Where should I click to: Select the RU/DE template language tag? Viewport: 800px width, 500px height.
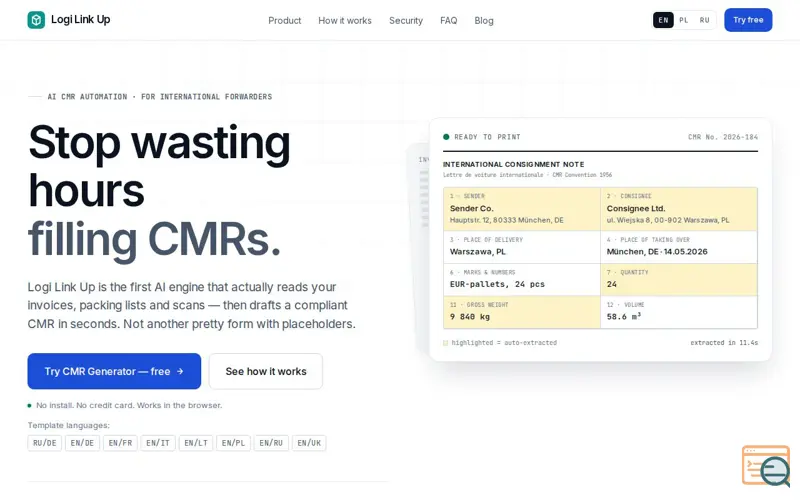(45, 443)
